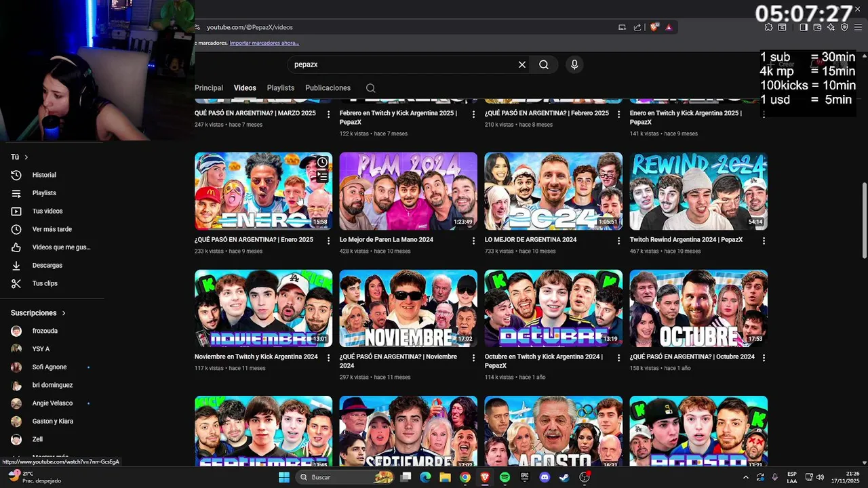868x488 pixels.
Task: Open video title Twitch Rewind Argentina 2024
Action: [686, 240]
